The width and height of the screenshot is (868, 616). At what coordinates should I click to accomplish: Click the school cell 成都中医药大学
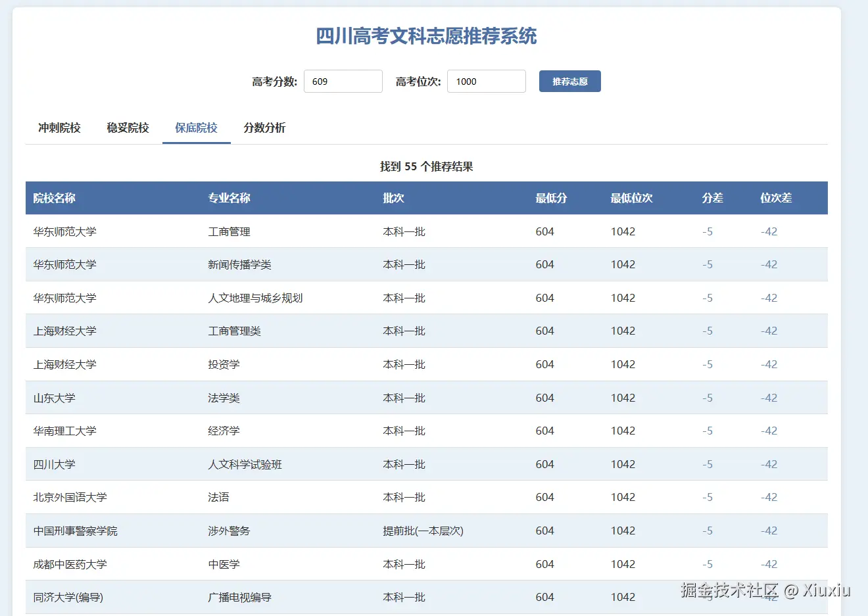(x=70, y=564)
